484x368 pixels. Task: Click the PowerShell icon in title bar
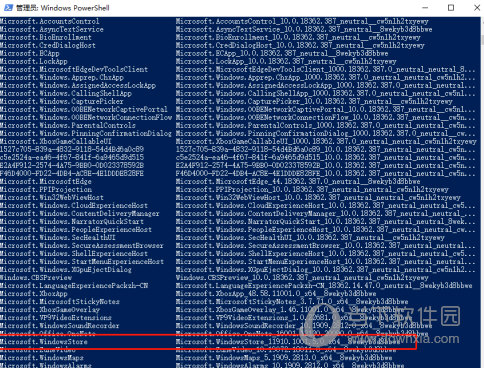[8, 8]
